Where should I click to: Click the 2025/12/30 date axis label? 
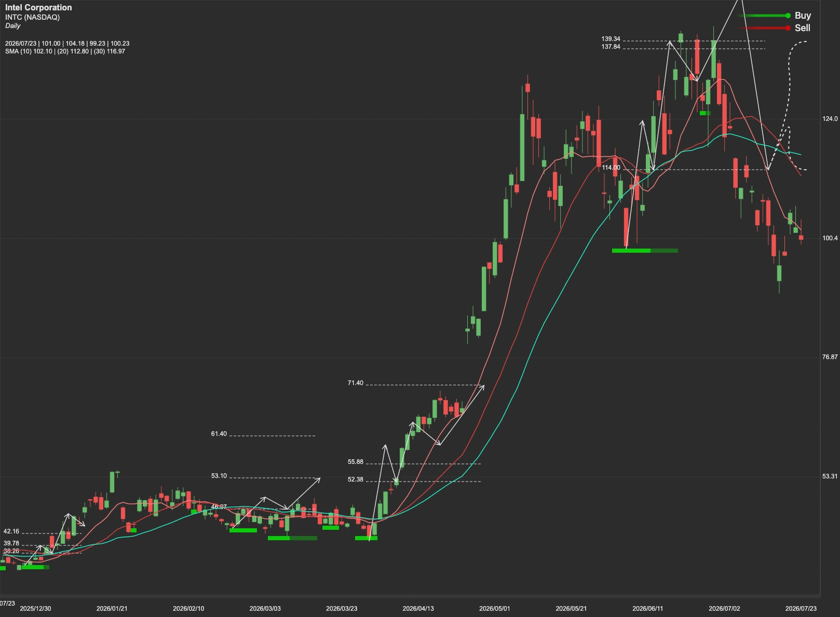pos(35,609)
